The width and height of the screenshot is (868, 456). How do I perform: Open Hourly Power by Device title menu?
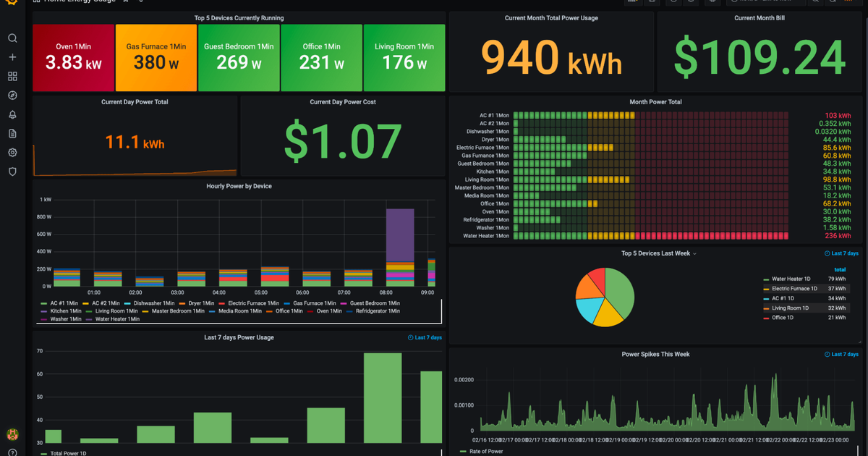pos(239,186)
